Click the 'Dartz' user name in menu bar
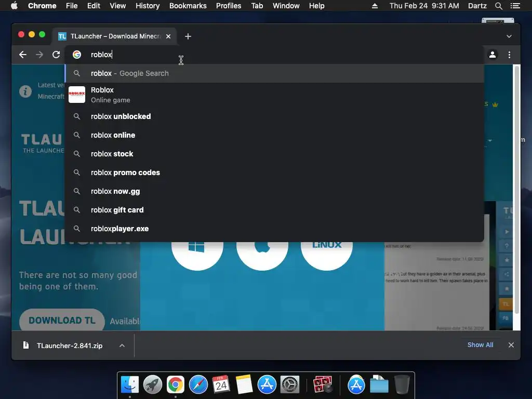Screen dimensions: 532x399 point(477,6)
